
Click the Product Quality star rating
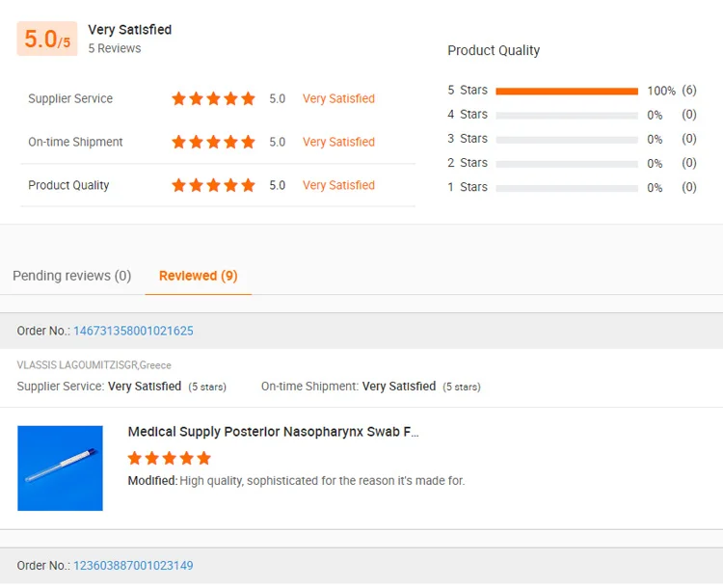213,185
